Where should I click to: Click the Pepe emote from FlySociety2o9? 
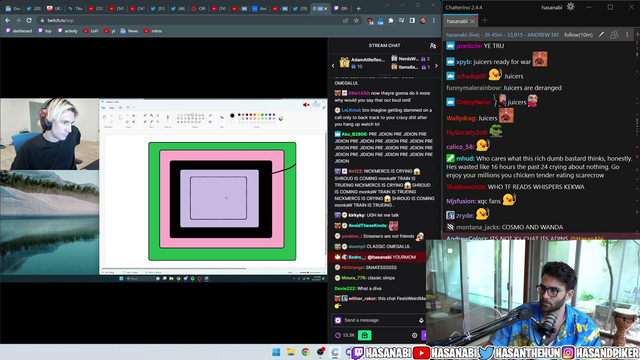496,131
